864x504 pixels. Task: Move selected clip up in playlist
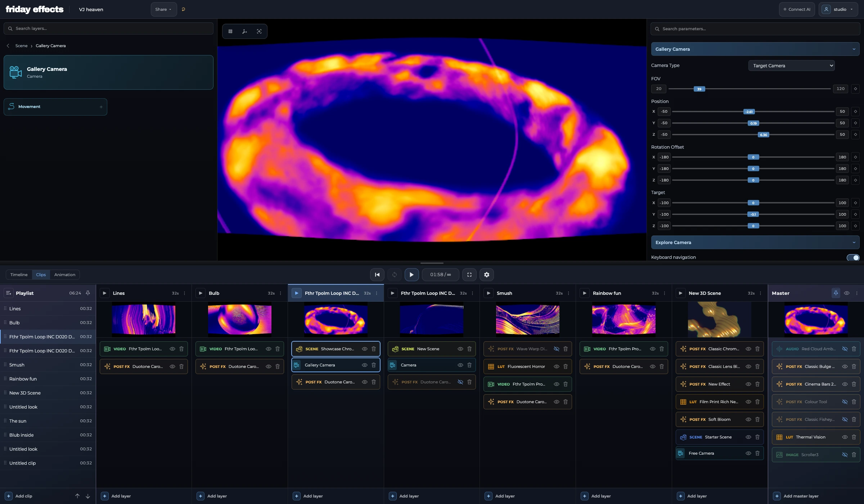77,496
